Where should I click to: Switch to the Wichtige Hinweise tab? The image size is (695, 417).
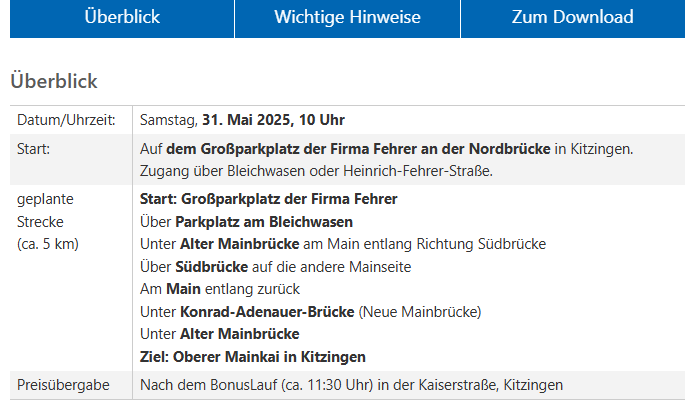(x=347, y=18)
